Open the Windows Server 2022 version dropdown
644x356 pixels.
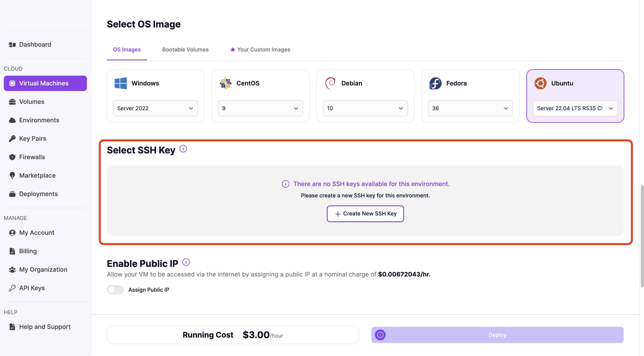[x=155, y=108]
